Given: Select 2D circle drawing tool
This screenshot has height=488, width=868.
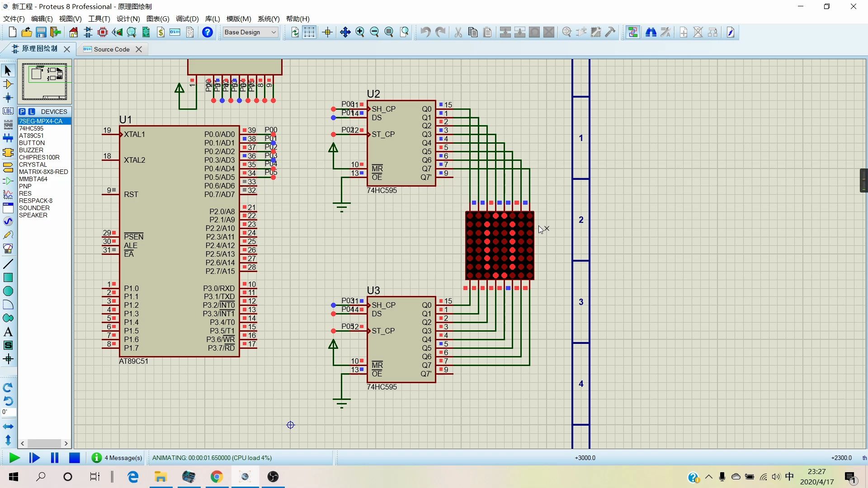Looking at the screenshot, I should [x=8, y=291].
